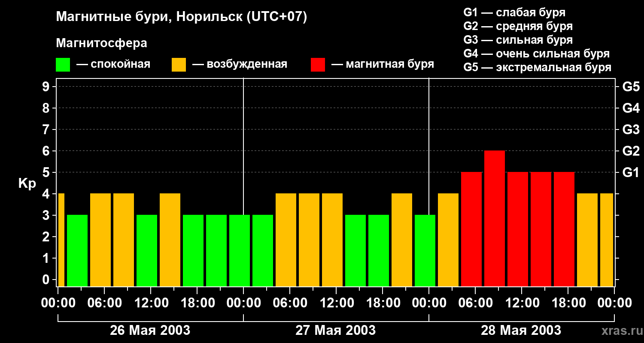Click the '5' value on the Kp axis
This screenshot has width=644, height=343.
(47, 173)
